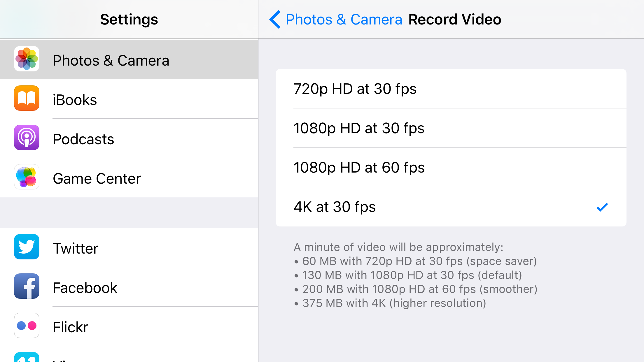This screenshot has height=362, width=644.
Task: Select 1080p HD at 60 fps
Action: pos(451,168)
